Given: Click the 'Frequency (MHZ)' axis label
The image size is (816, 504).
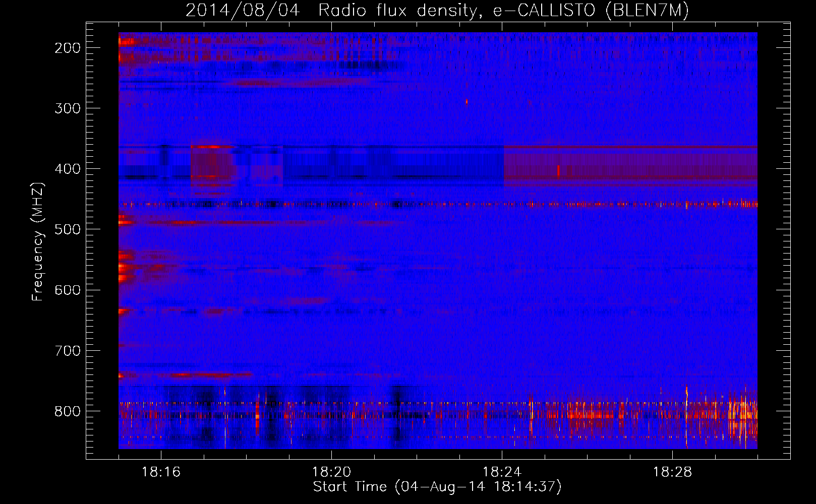Looking at the screenshot, I should (38, 242).
